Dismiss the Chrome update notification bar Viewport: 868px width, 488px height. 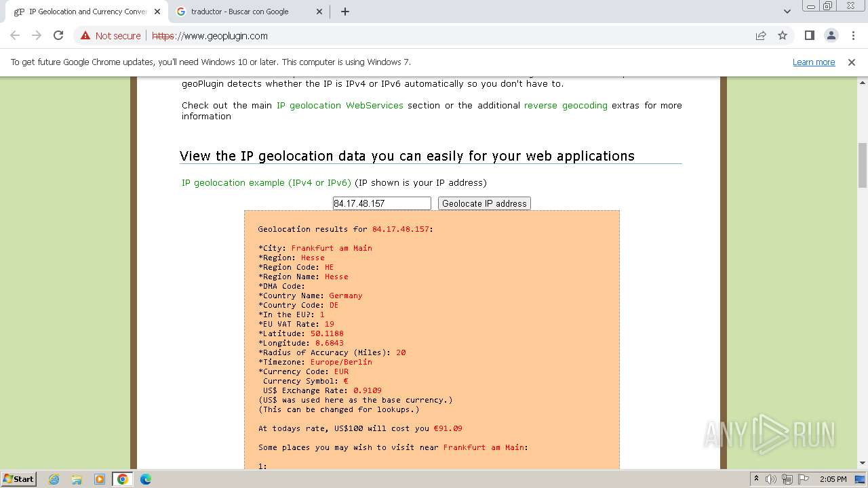pos(852,62)
